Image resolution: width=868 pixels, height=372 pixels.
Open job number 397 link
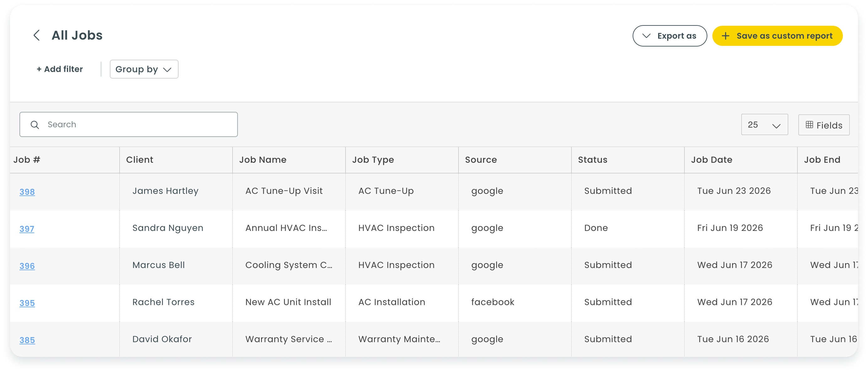pyautogui.click(x=27, y=229)
